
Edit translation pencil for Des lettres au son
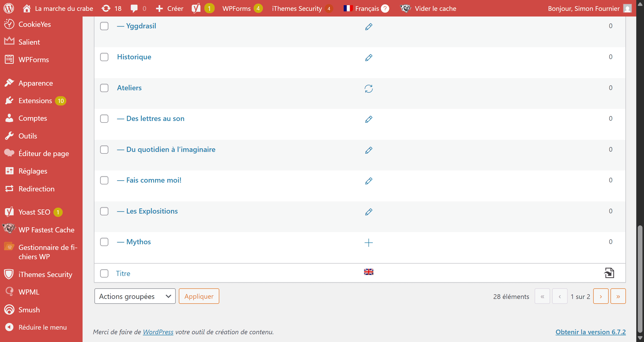(369, 119)
